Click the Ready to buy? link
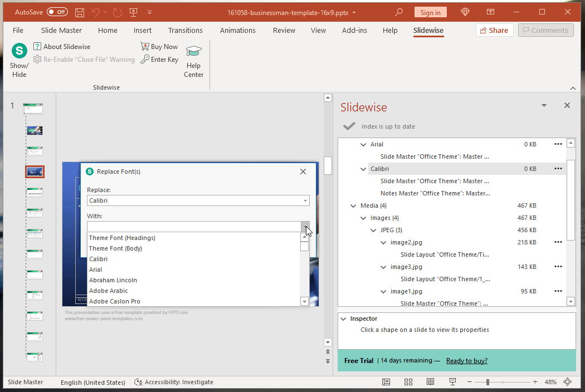This screenshot has height=392, width=585. [x=466, y=361]
